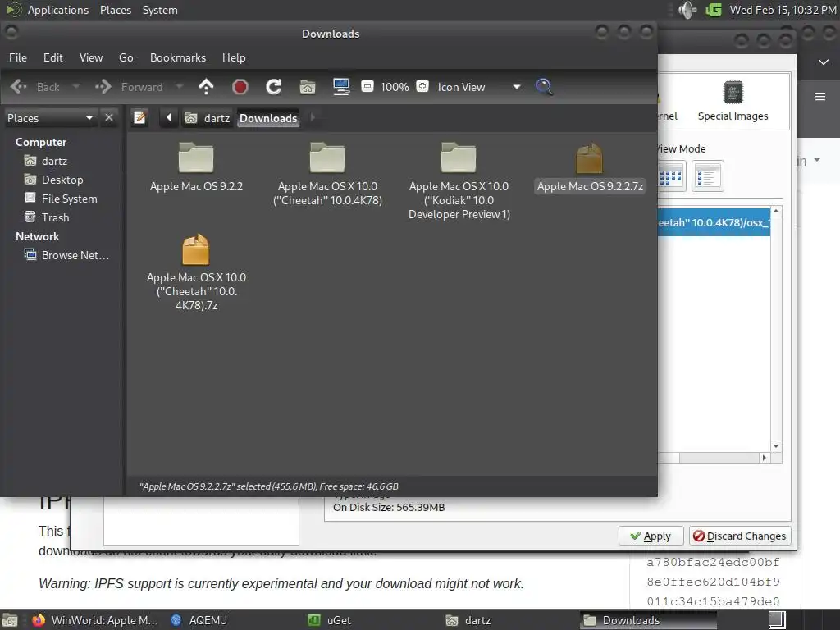Open the Forward history dropdown arrow

click(x=180, y=87)
